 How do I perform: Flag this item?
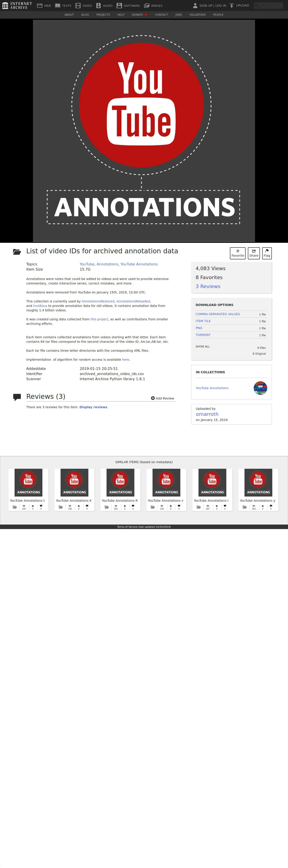[x=267, y=253]
